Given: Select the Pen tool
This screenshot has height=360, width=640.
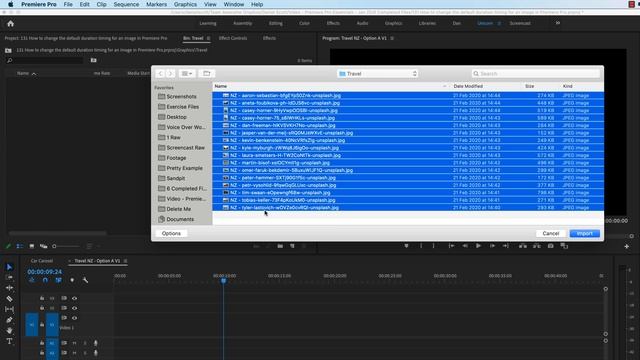Looking at the screenshot, I should tap(9, 320).
